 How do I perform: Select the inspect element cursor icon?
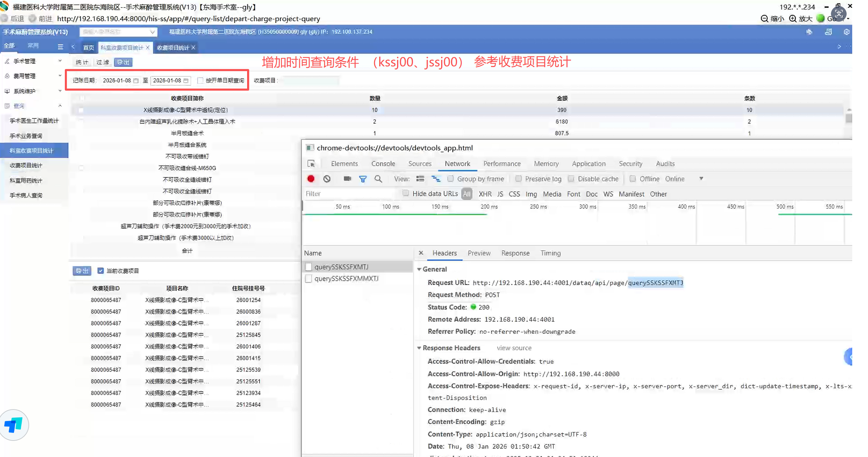point(311,163)
